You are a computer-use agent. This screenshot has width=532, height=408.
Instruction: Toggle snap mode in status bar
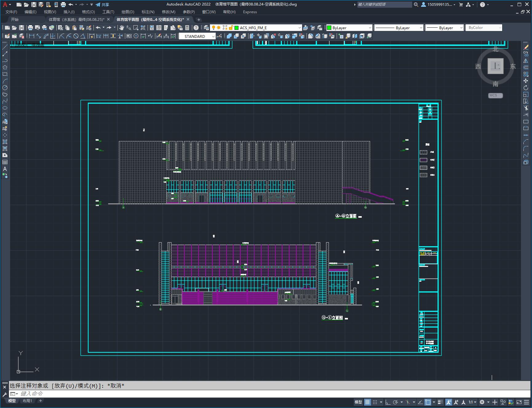click(375, 402)
